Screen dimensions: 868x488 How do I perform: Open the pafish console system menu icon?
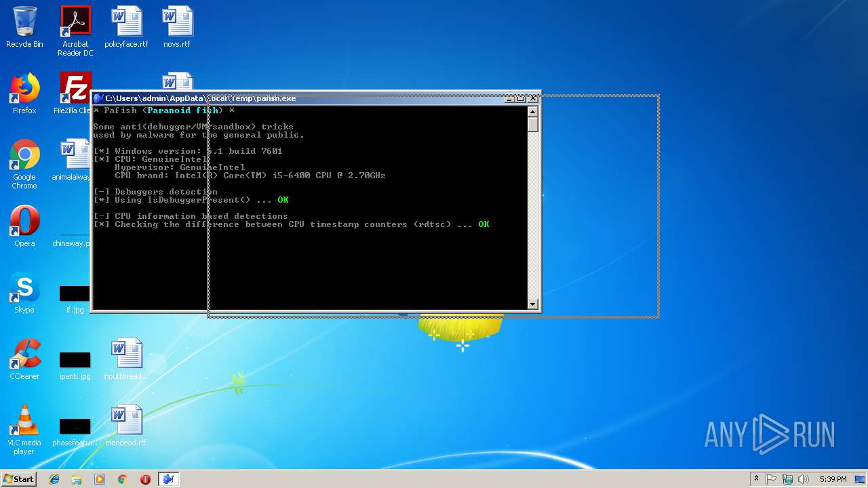tap(98, 98)
